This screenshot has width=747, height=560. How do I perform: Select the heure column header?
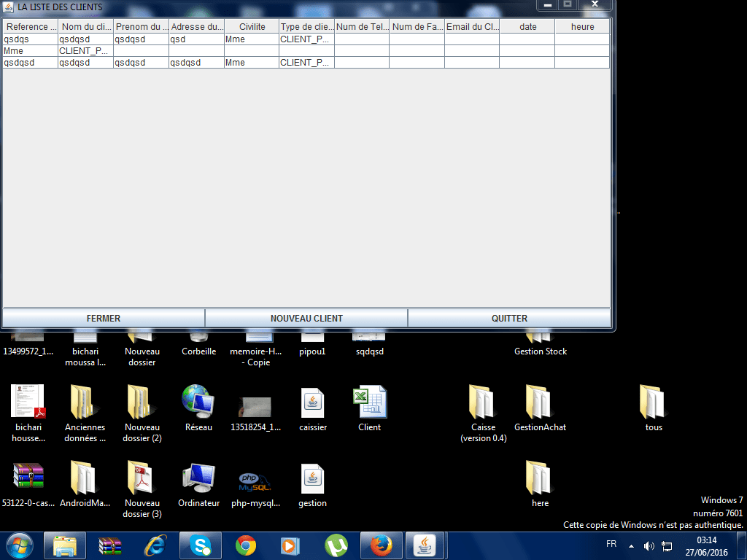(x=582, y=27)
